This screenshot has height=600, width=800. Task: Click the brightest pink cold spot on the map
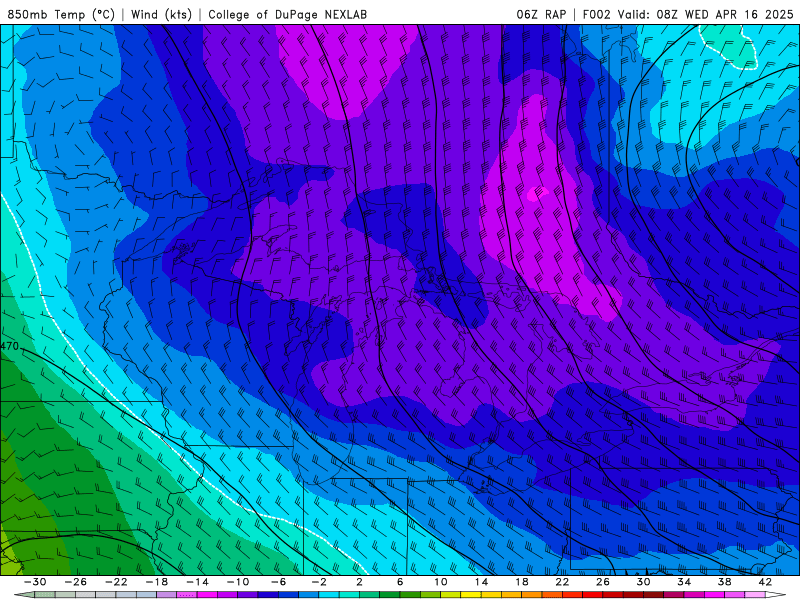(x=536, y=193)
